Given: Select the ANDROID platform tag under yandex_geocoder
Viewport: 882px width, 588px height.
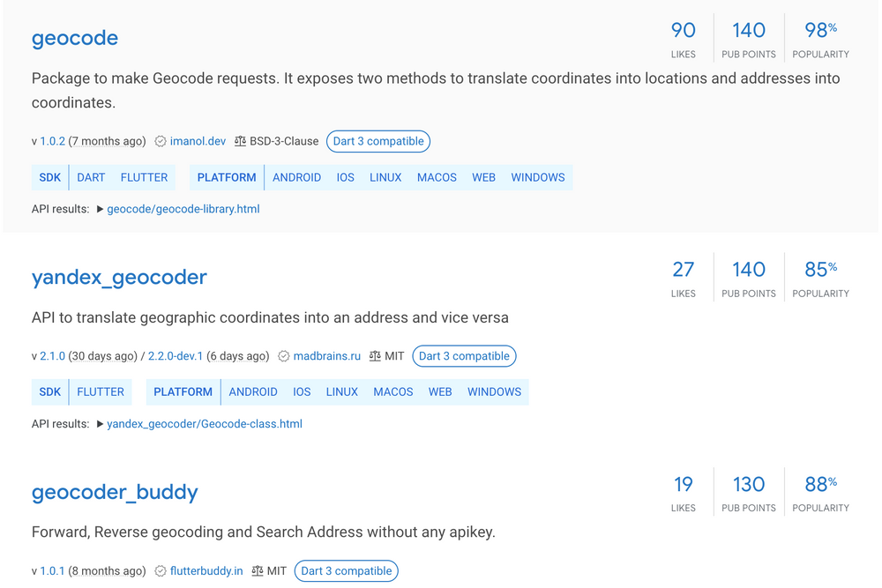Looking at the screenshot, I should click(x=253, y=392).
